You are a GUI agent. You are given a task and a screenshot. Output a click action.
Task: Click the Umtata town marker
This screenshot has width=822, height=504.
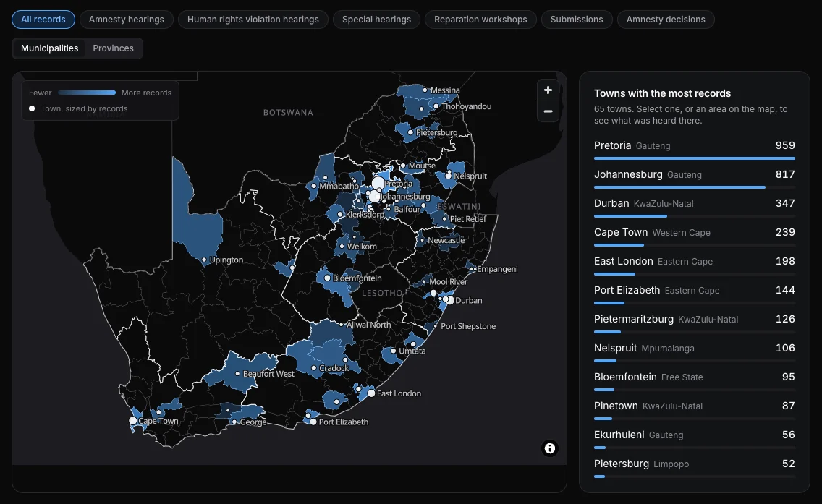pyautogui.click(x=393, y=351)
